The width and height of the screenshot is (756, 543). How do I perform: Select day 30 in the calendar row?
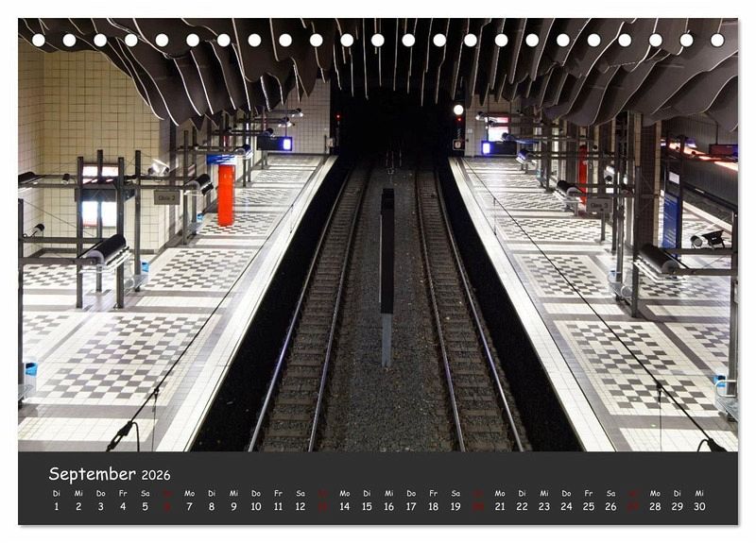[699, 506]
